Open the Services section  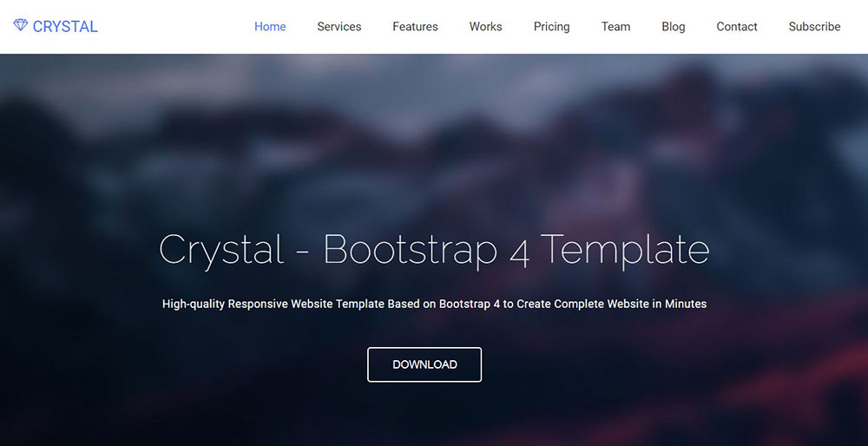click(339, 27)
